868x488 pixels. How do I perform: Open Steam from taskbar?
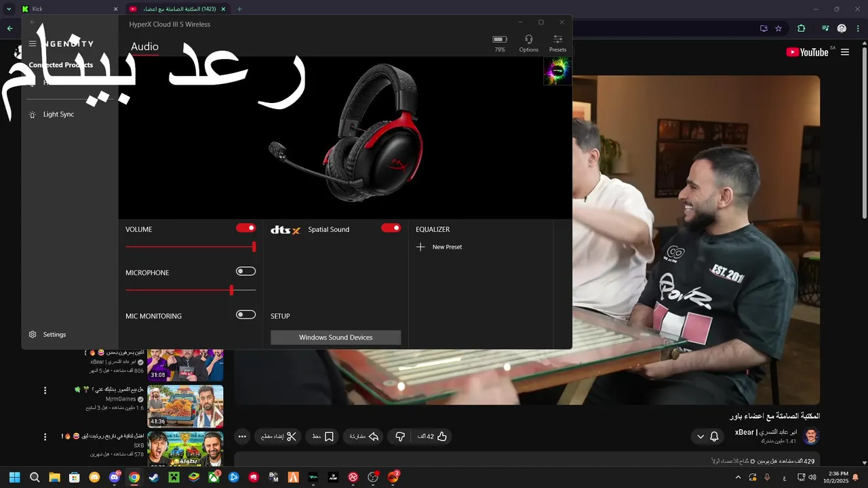(154, 477)
